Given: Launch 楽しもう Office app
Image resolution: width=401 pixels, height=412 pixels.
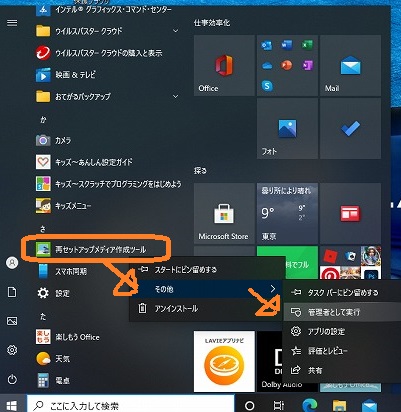Looking at the screenshot, I should tap(67, 337).
